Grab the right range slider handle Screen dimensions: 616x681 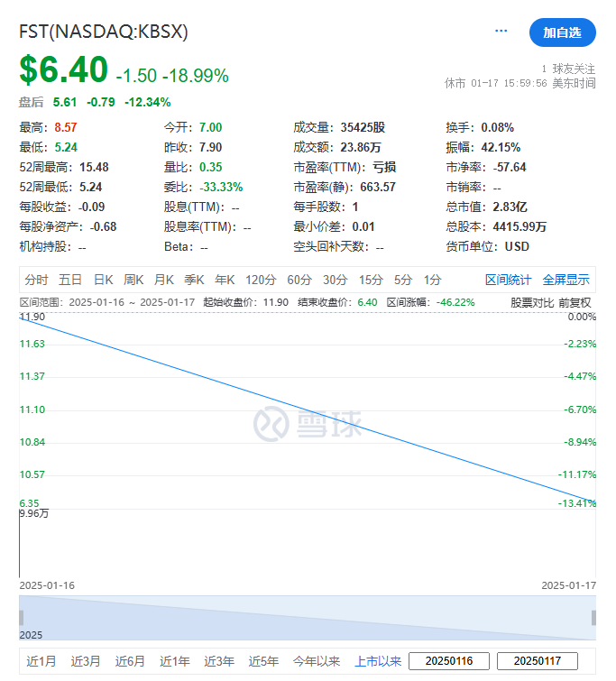click(x=593, y=618)
